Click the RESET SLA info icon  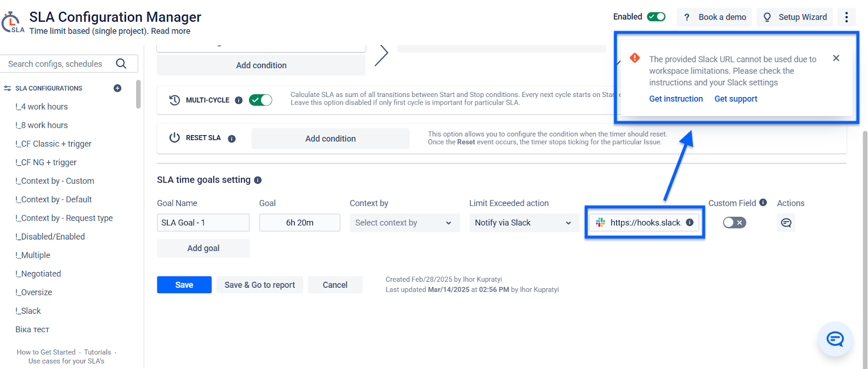pyautogui.click(x=232, y=139)
